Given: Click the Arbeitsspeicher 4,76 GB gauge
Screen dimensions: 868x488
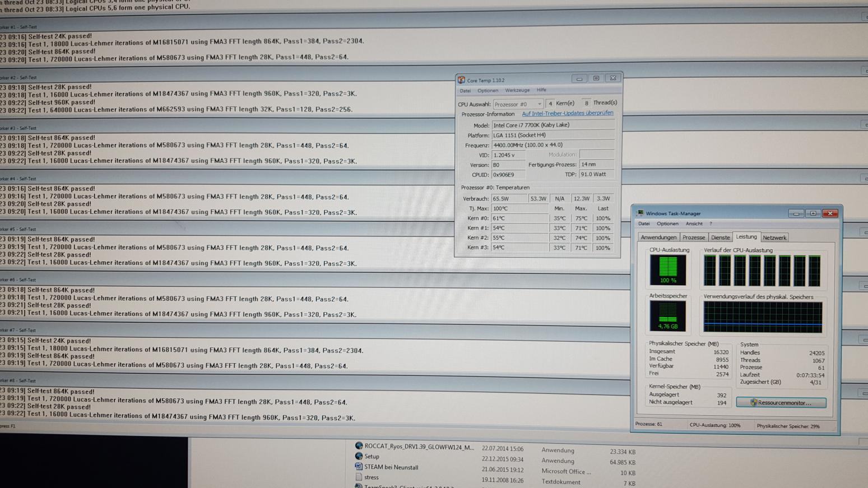Looking at the screenshot, I should click(667, 316).
